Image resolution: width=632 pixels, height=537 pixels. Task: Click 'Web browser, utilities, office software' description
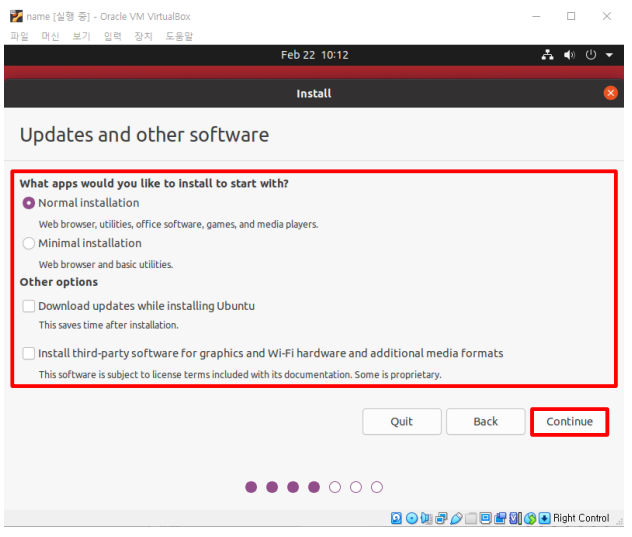(x=179, y=224)
